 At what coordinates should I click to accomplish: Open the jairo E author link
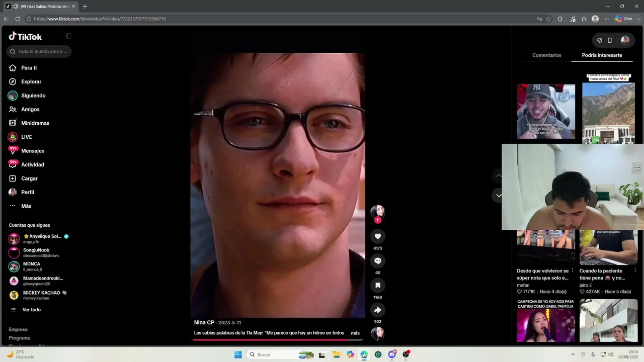pyautogui.click(x=586, y=285)
